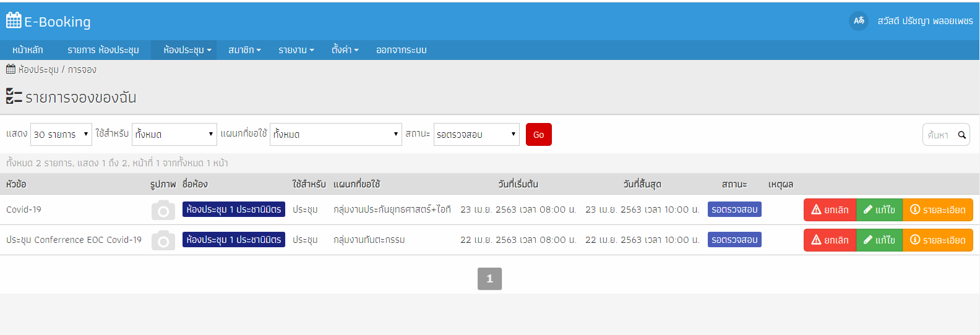980x335 pixels.
Task: Click the E-Booking calendar logo icon
Action: coord(14,21)
